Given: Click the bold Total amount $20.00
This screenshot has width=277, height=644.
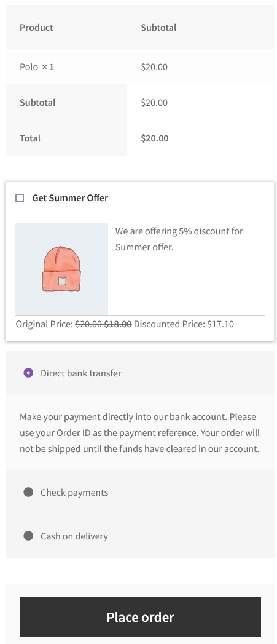Looking at the screenshot, I should tap(155, 138).
